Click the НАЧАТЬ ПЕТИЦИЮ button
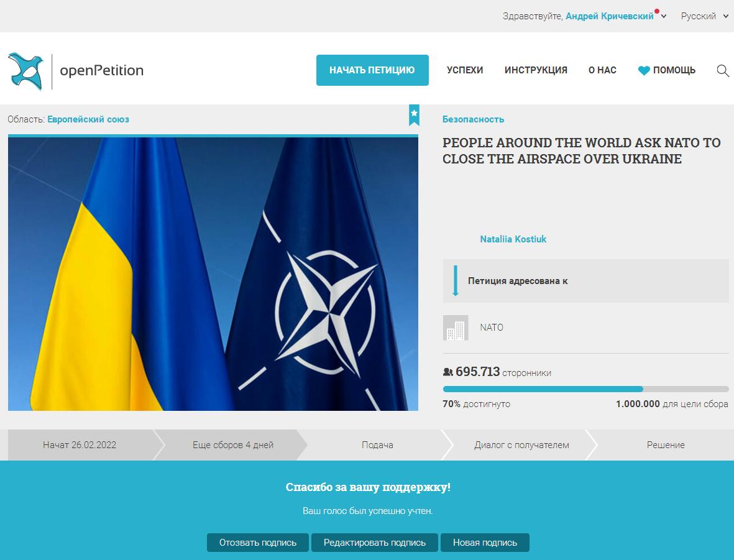Viewport: 734px width, 560px height. coord(372,70)
